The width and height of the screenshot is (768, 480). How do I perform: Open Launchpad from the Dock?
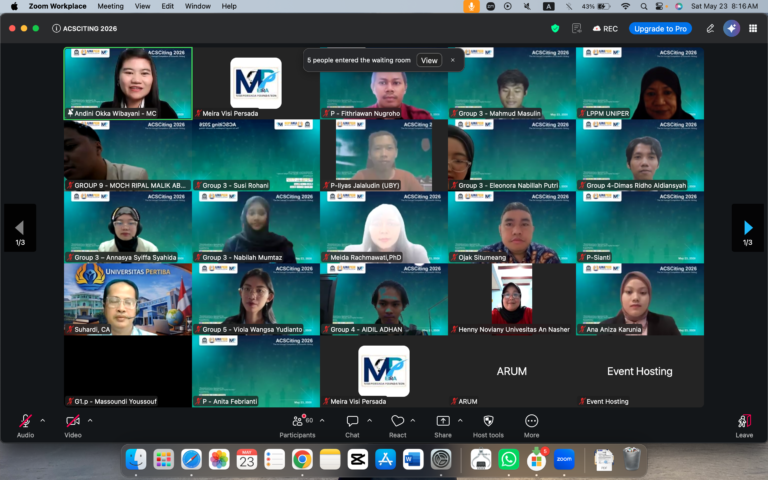(164, 459)
